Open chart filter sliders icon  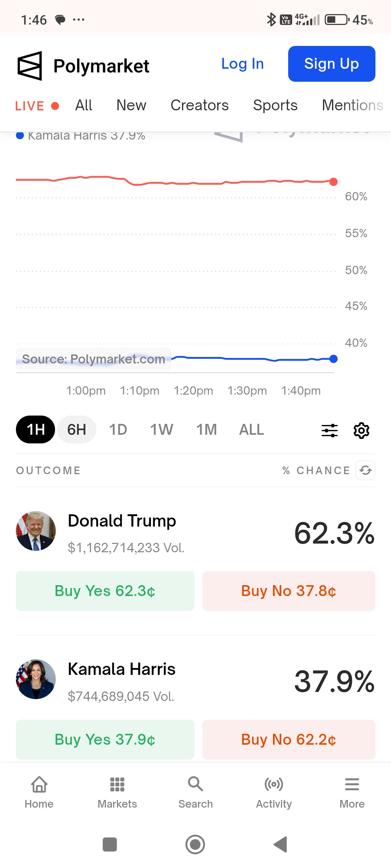click(329, 430)
